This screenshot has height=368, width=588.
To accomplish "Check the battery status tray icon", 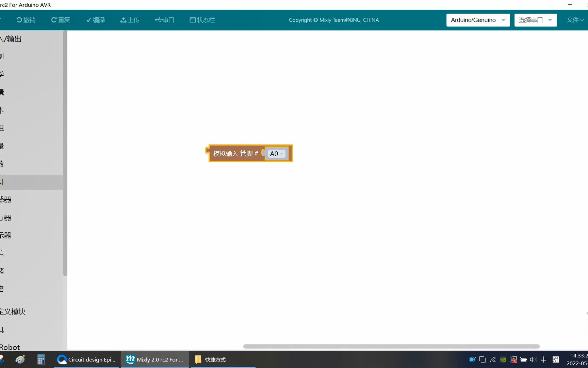I will click(x=523, y=359).
